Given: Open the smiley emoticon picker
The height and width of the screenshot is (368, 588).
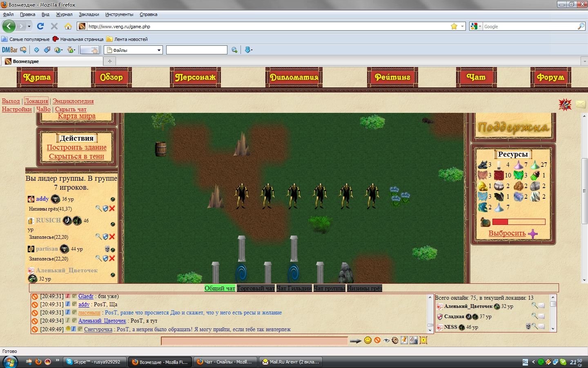Looking at the screenshot, I should tap(368, 340).
